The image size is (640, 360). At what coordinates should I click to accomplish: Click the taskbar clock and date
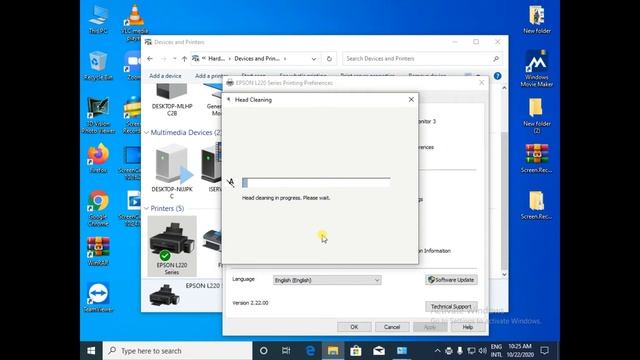tap(520, 351)
